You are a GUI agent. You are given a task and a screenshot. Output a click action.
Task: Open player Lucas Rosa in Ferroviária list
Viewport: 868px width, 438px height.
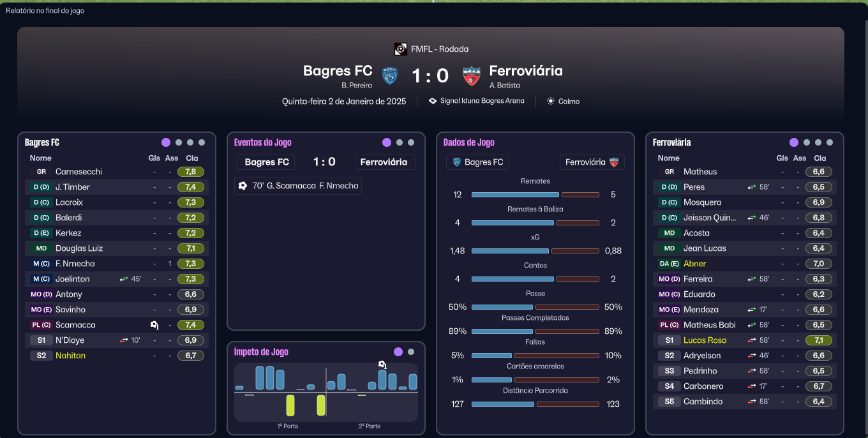pyautogui.click(x=705, y=340)
